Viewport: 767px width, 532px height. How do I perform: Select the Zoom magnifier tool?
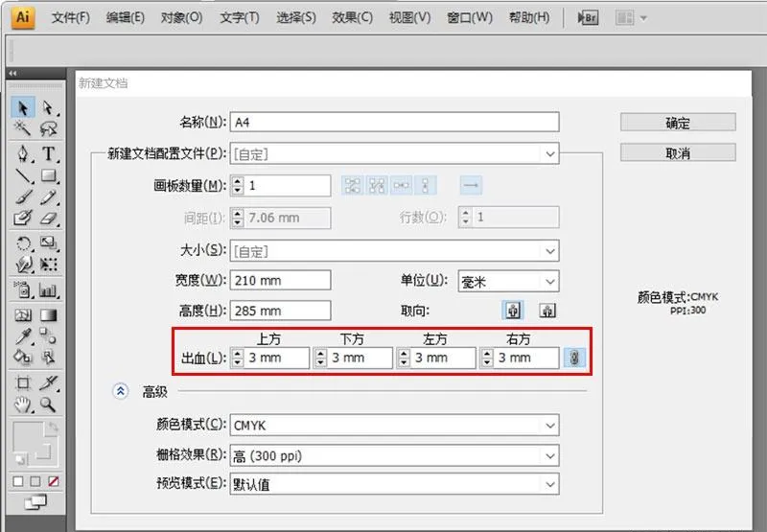(x=49, y=405)
